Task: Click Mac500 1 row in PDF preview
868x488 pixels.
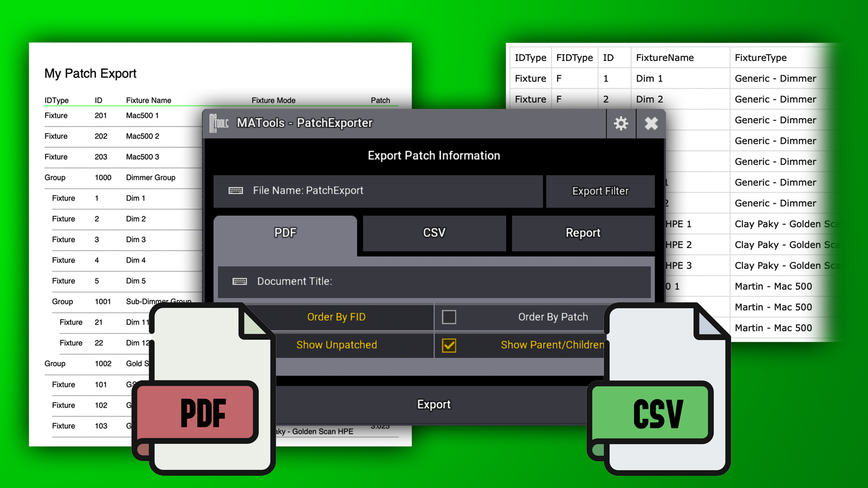Action: coord(123,116)
